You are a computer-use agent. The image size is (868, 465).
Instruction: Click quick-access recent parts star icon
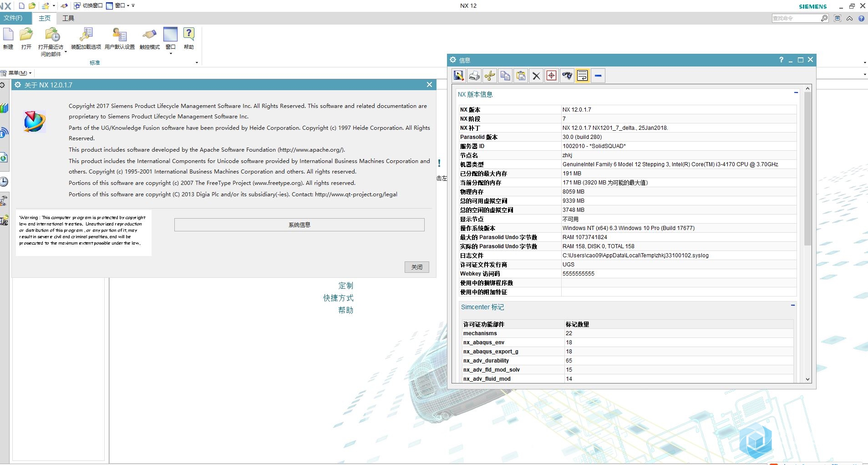coord(46,5)
